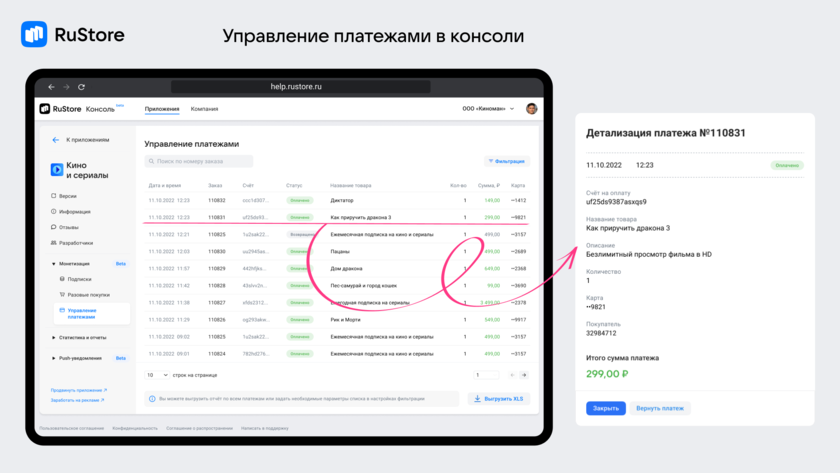Click the Кино и сериалы app icon
Viewport: 840px width, 473px height.
pyautogui.click(x=57, y=170)
